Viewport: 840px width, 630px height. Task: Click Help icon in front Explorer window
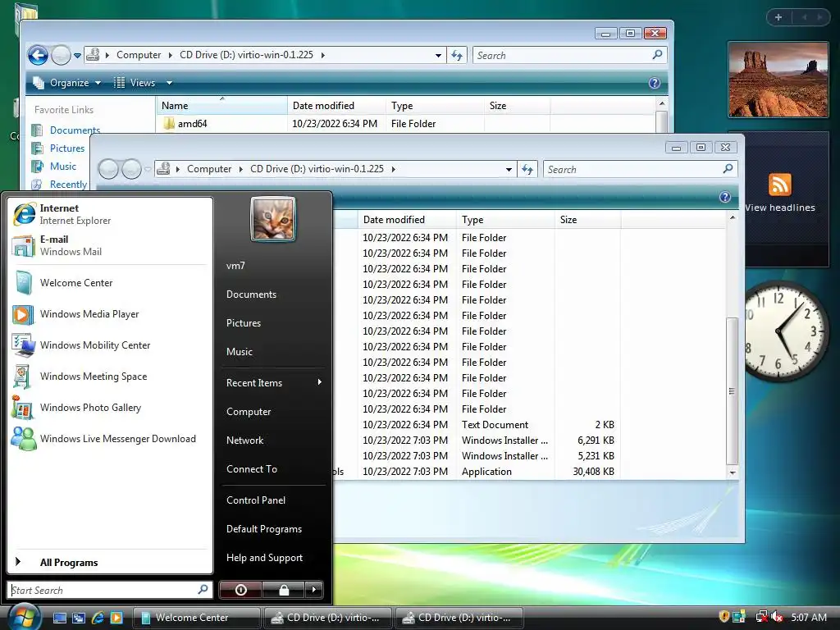tap(725, 197)
